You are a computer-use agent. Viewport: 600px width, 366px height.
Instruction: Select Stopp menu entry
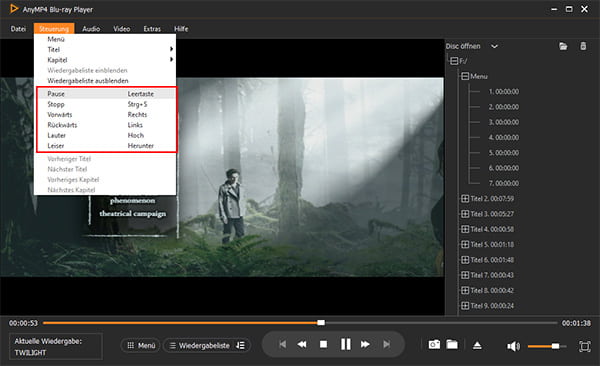(x=106, y=104)
